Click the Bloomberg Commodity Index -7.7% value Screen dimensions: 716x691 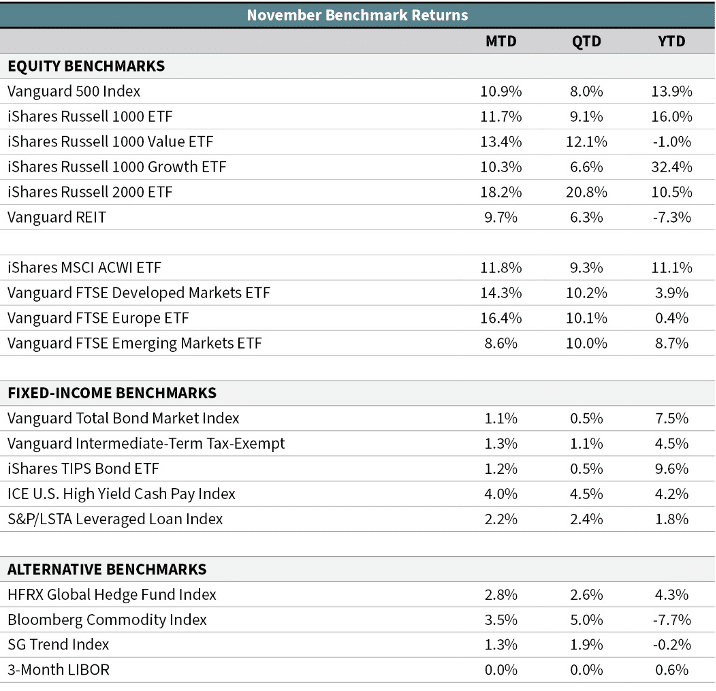tap(671, 620)
